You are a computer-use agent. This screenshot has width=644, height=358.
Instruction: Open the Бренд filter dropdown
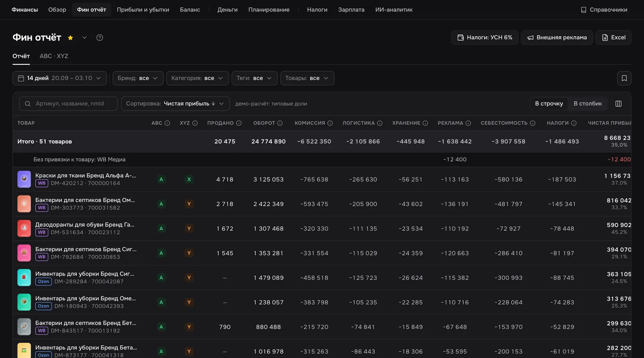pos(138,78)
